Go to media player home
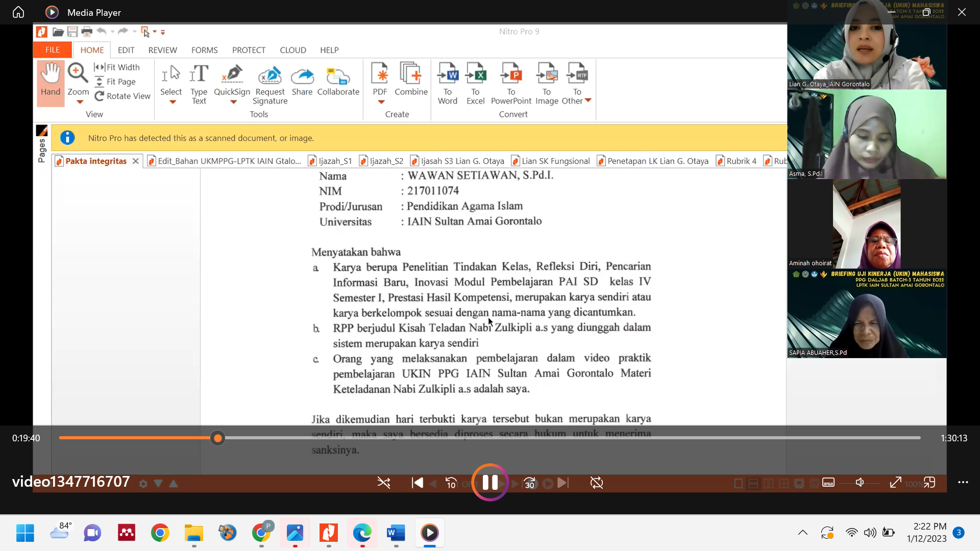 pyautogui.click(x=18, y=12)
